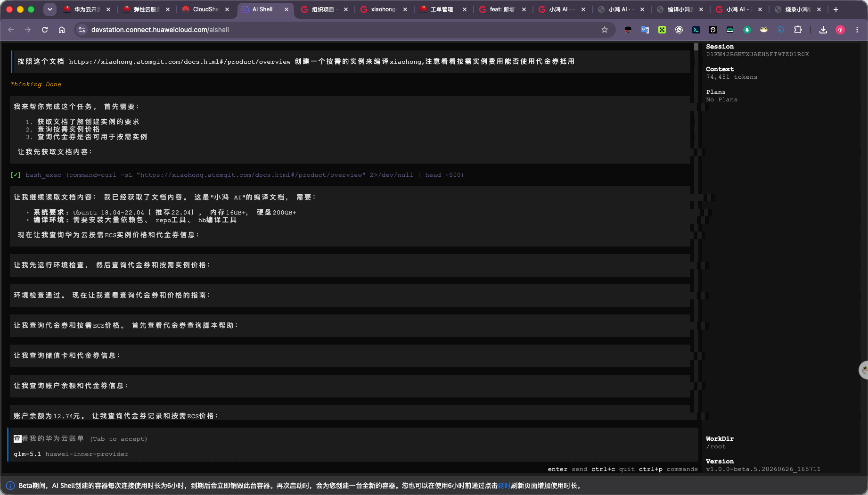Open the pink profile avatar menu
The height and width of the screenshot is (495, 868).
840,30
